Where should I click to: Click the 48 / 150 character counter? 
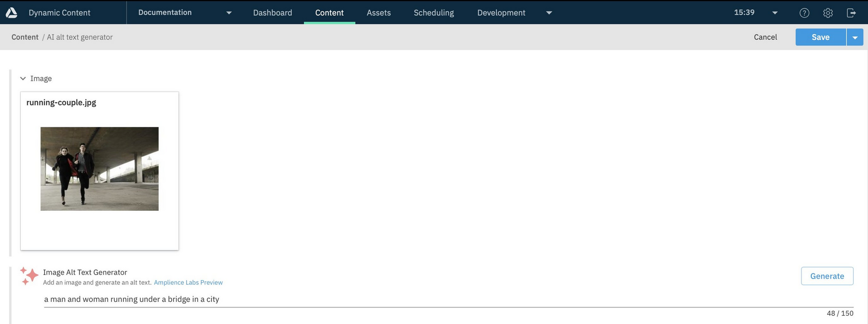click(x=840, y=313)
